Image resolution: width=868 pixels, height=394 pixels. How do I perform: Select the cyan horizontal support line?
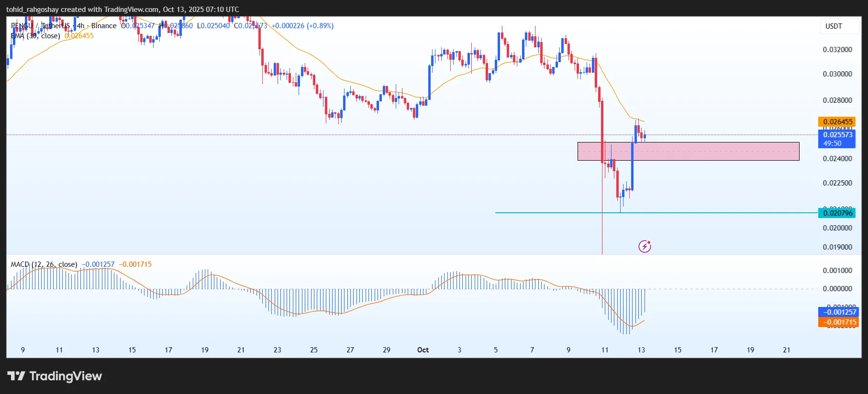pyautogui.click(x=550, y=213)
